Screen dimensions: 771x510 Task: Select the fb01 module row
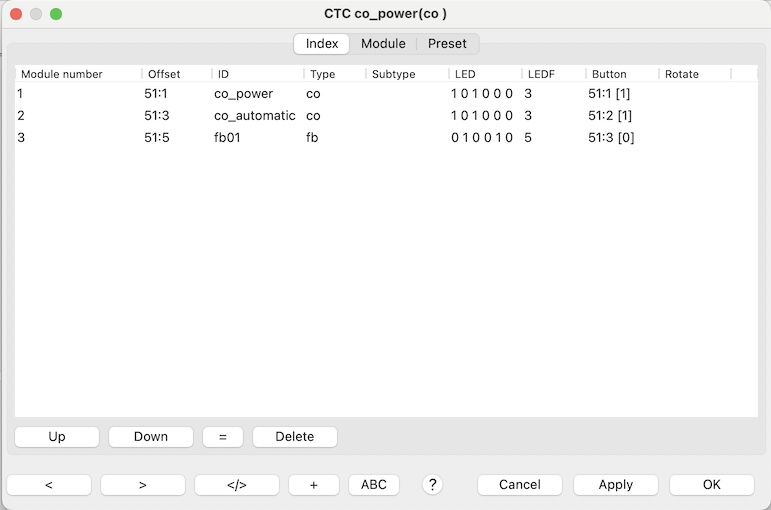pos(228,138)
